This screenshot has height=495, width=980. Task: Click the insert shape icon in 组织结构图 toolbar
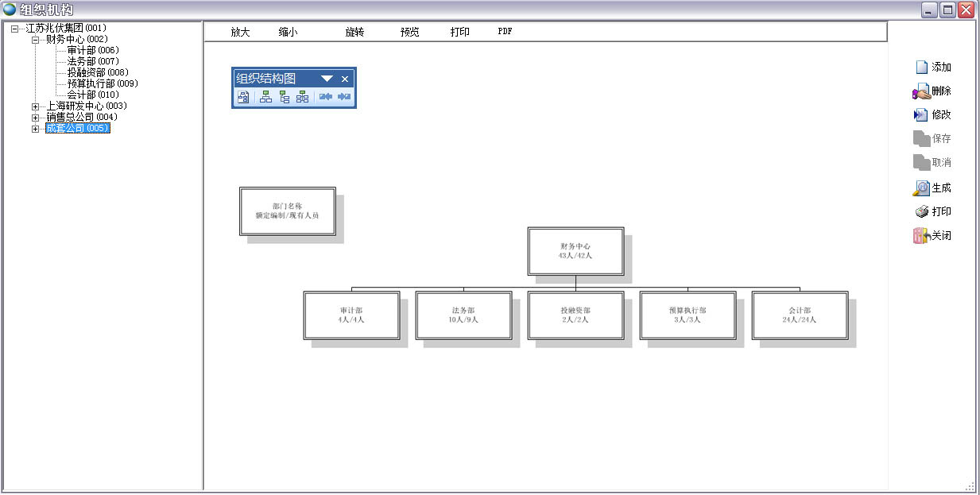click(x=244, y=98)
